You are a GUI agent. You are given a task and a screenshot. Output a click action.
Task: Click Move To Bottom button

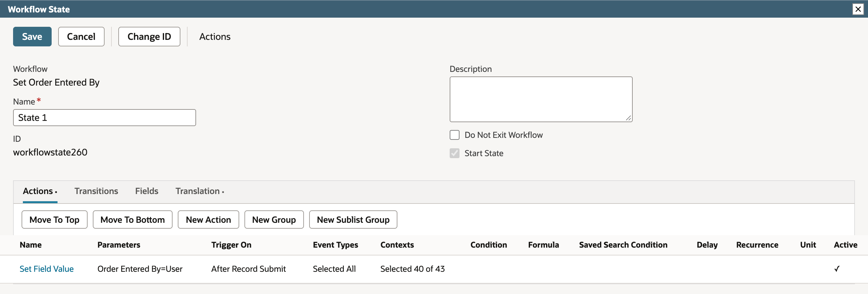click(x=132, y=220)
